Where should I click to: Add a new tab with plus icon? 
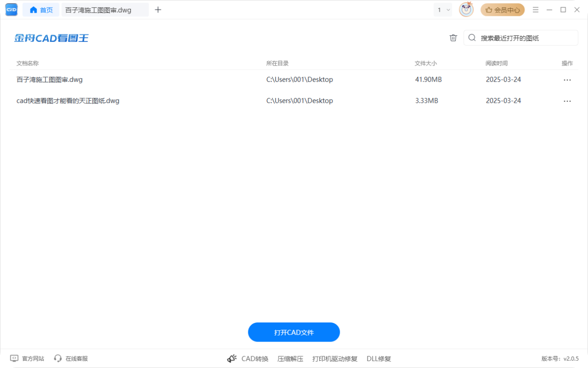click(158, 10)
